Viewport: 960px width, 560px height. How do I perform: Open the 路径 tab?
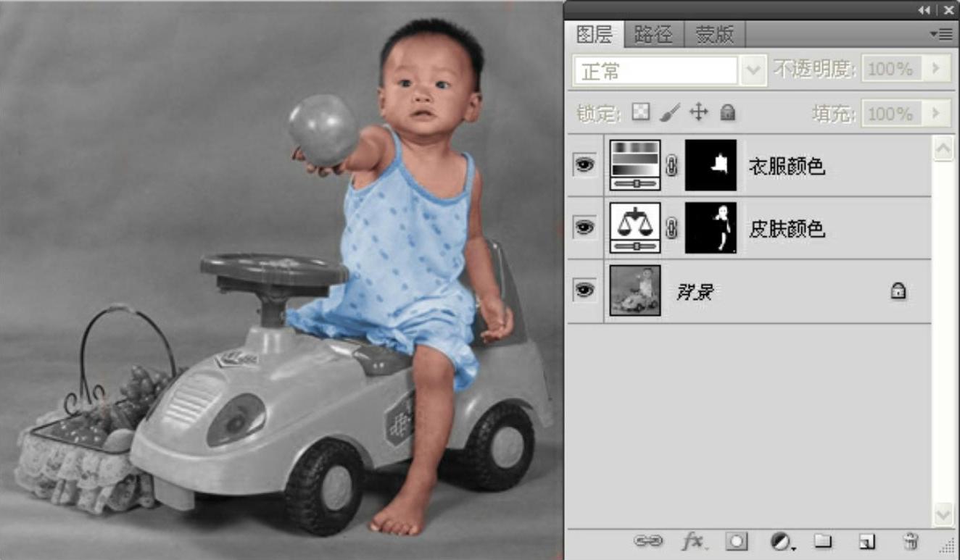(653, 35)
